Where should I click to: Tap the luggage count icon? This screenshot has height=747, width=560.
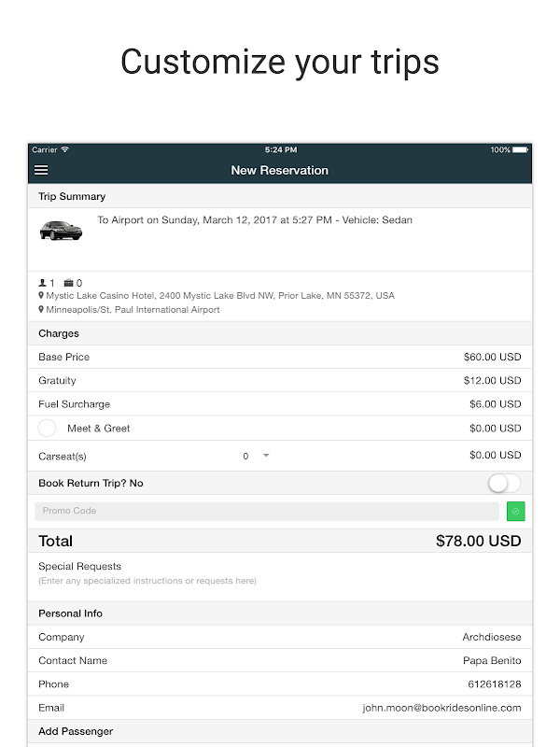[68, 283]
